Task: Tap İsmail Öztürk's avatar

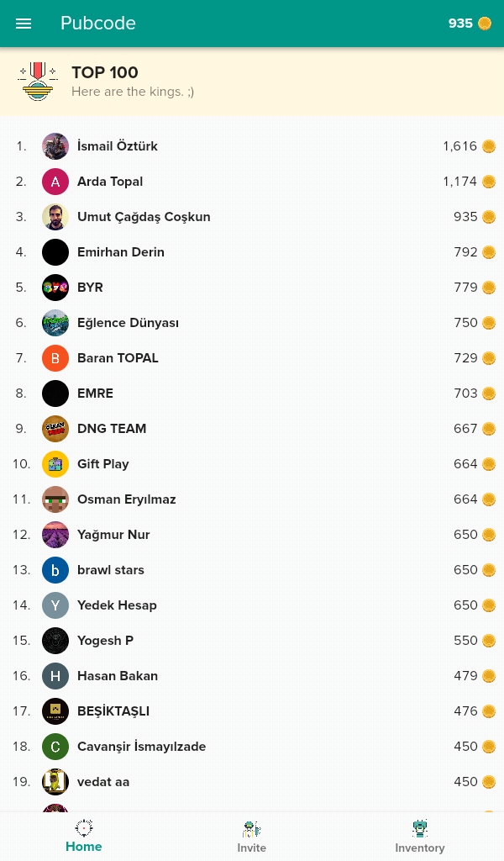Action: click(55, 146)
